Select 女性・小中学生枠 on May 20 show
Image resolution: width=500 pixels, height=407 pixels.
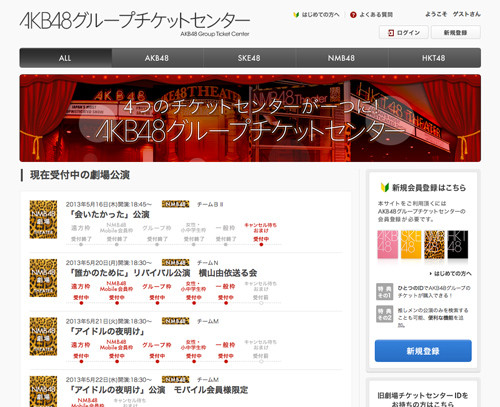(x=193, y=292)
